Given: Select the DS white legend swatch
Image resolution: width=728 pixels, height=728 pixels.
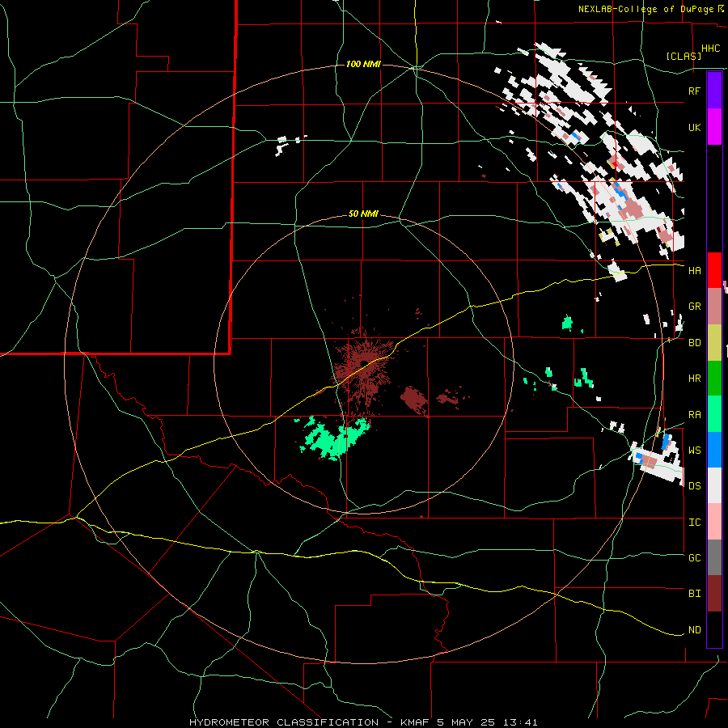Looking at the screenshot, I should [x=714, y=485].
